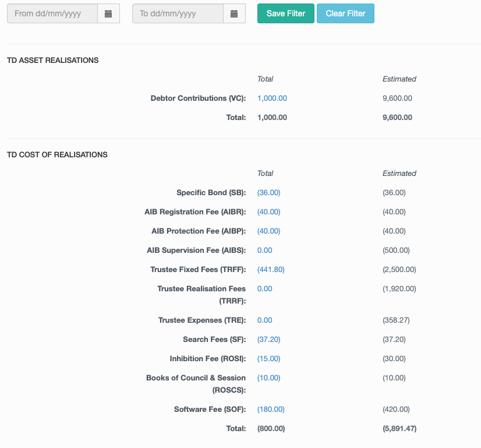481x448 pixels.
Task: Select the TD COST OF REALISATIONS heading
Action: click(x=55, y=154)
